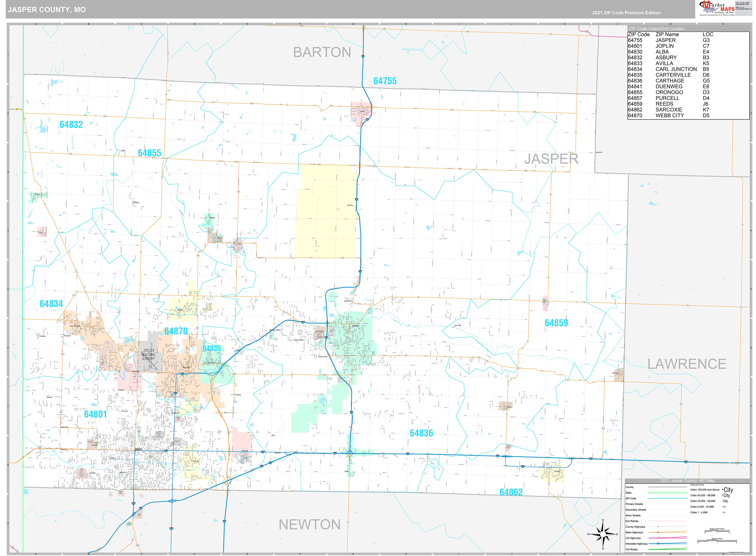Click the 2021 Jasper County MO Map title bar

pos(688,481)
